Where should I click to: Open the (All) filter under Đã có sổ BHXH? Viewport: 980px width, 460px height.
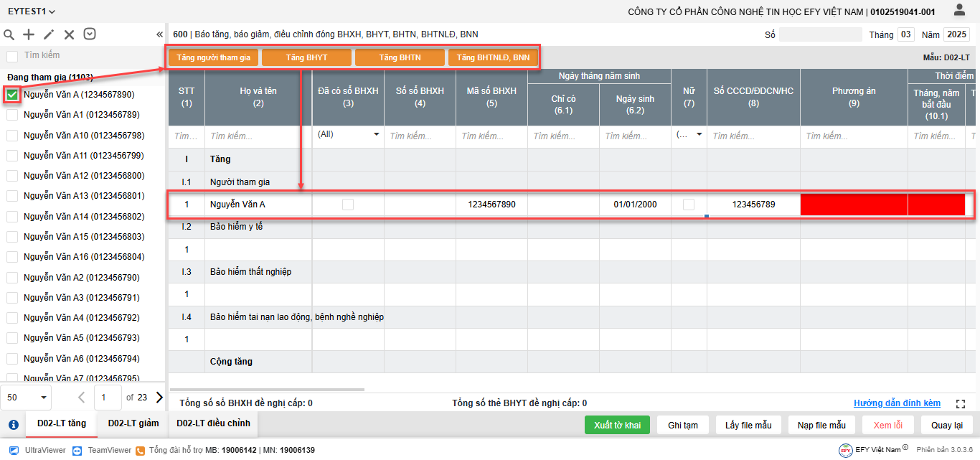point(348,134)
